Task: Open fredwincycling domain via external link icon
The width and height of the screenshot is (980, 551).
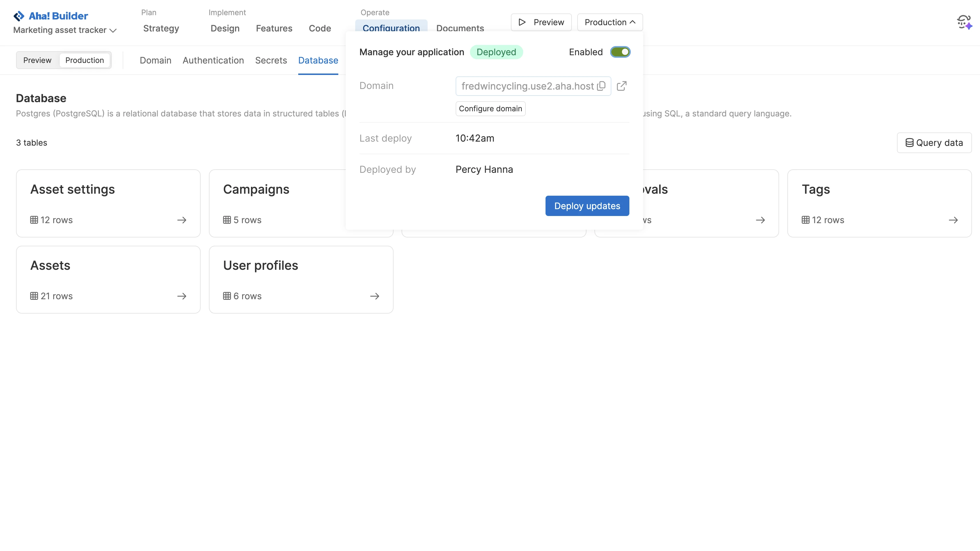Action: pos(622,86)
